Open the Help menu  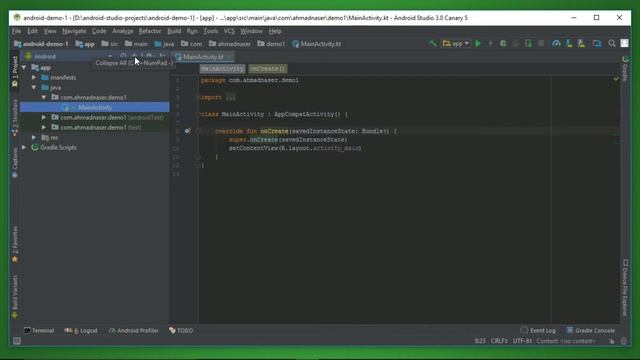275,31
